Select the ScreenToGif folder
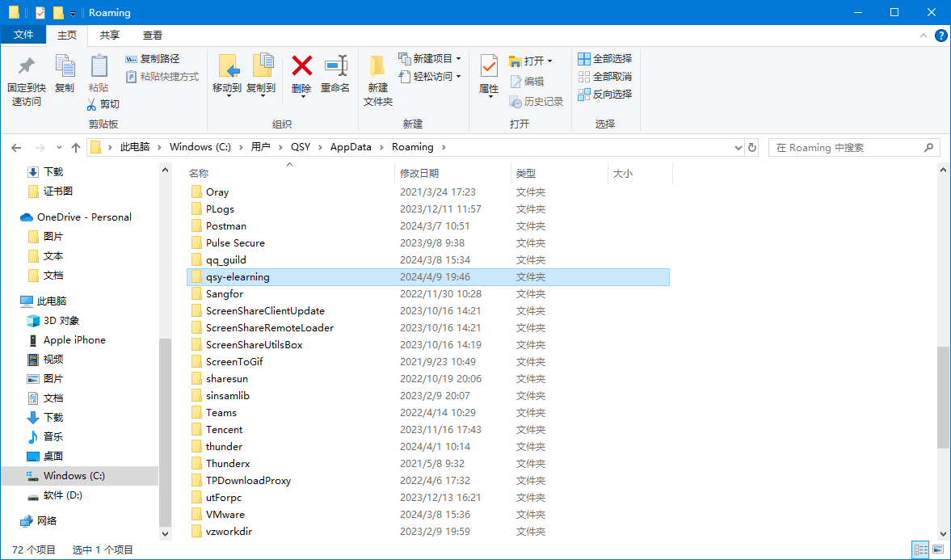 (428, 361)
